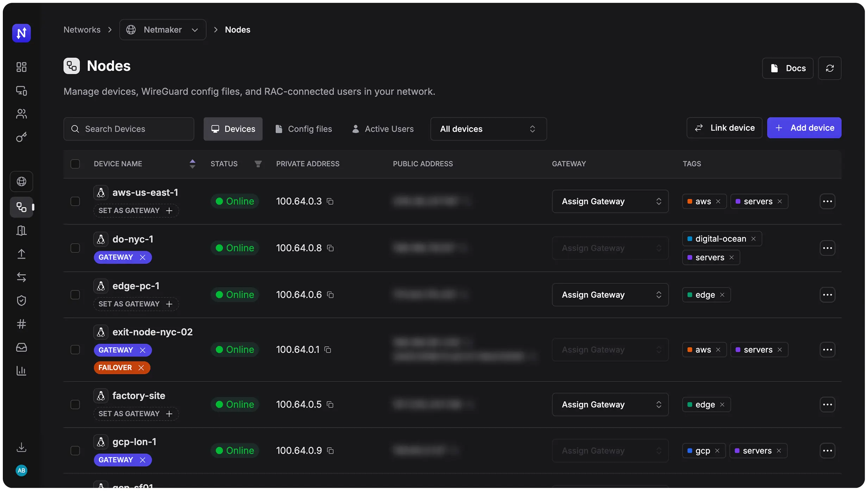
Task: Open Assign Gateway dropdown for edge-pc-1
Action: tap(610, 295)
